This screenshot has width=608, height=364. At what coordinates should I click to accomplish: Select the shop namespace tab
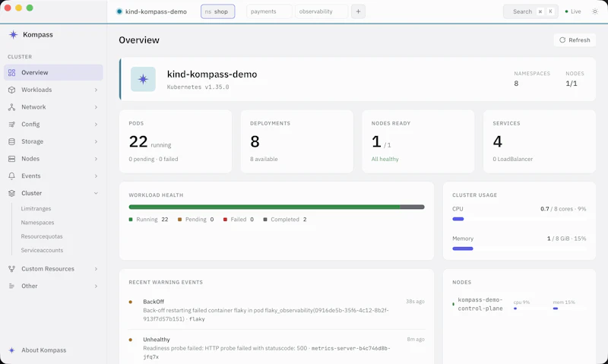coord(217,11)
